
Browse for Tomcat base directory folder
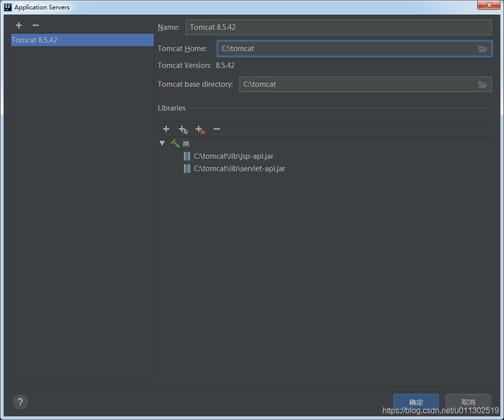pos(483,84)
